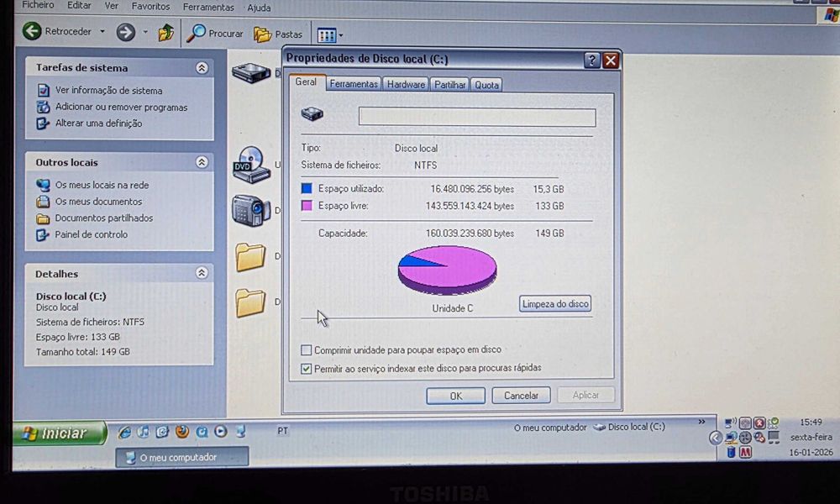Open dropdown arrow beside views icon
This screenshot has height=504, width=840.
coord(341,36)
